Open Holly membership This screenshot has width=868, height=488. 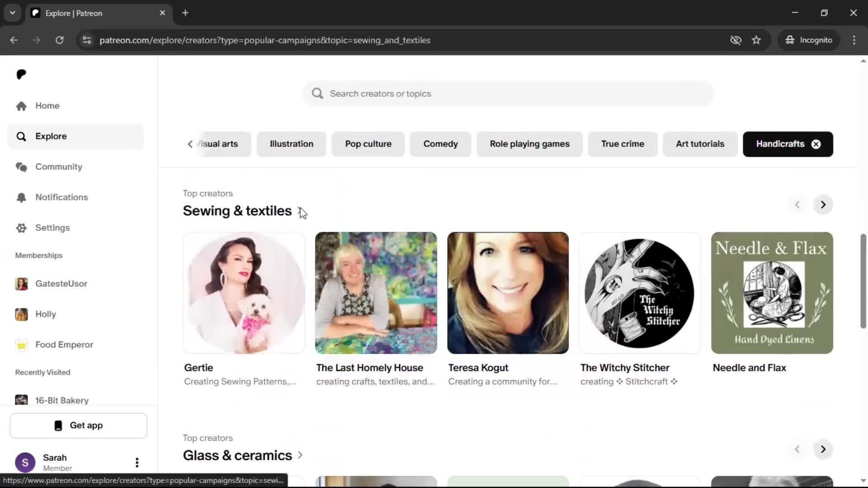(75, 314)
